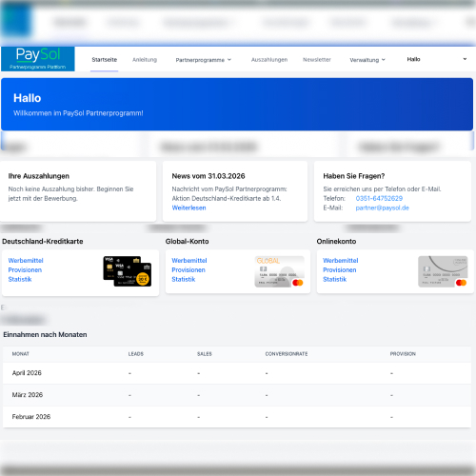
Task: Click the PROVISION column header
Action: (403, 354)
